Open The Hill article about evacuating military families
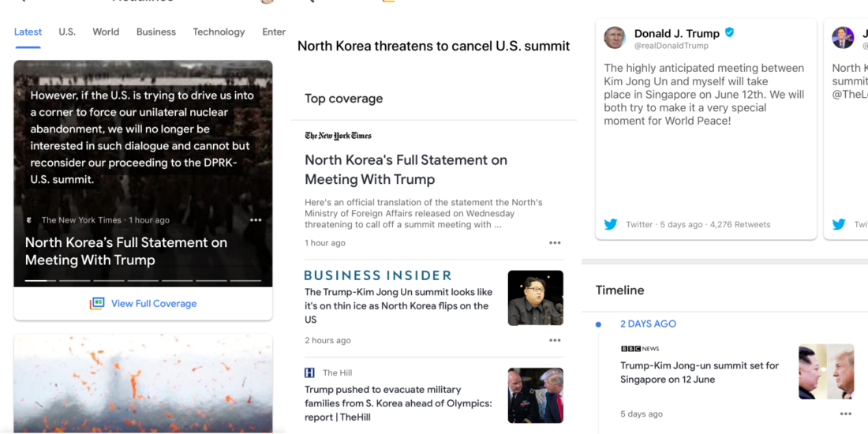This screenshot has width=868, height=434. tap(398, 403)
